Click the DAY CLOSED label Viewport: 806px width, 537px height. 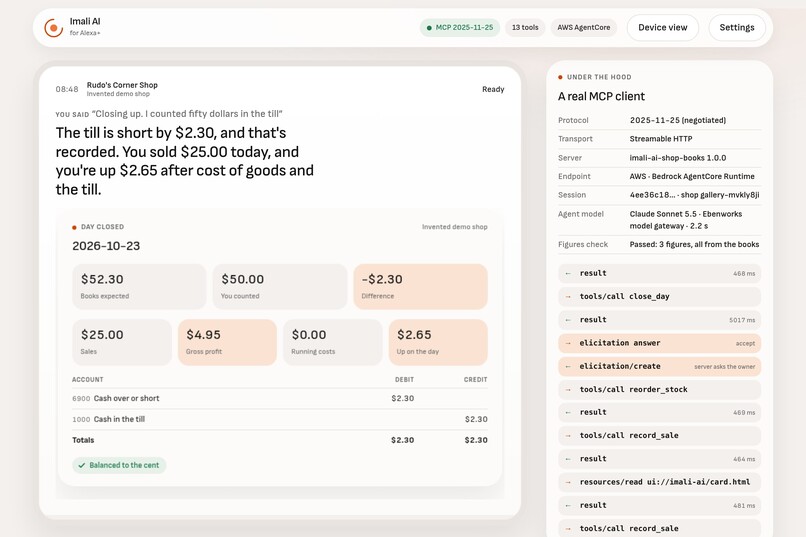[102, 227]
